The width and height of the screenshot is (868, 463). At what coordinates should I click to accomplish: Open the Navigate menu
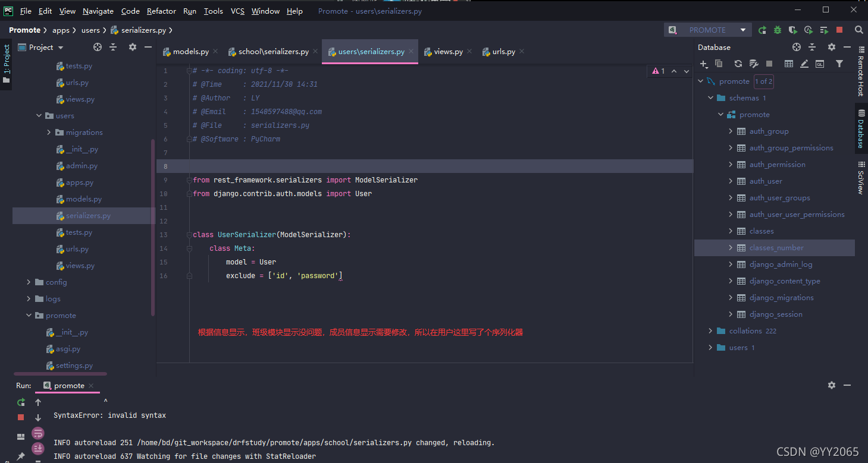point(98,11)
